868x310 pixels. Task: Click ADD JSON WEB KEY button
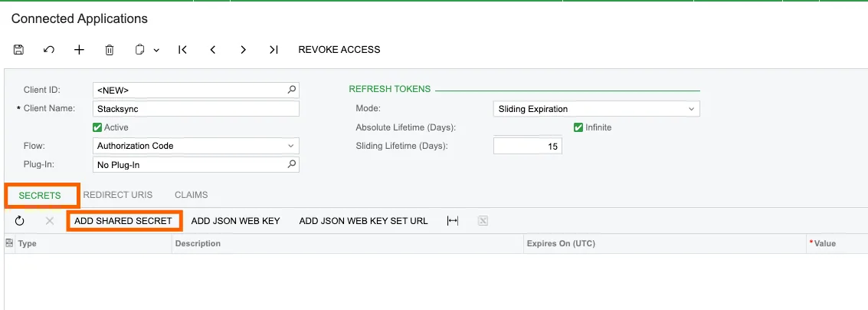(236, 221)
